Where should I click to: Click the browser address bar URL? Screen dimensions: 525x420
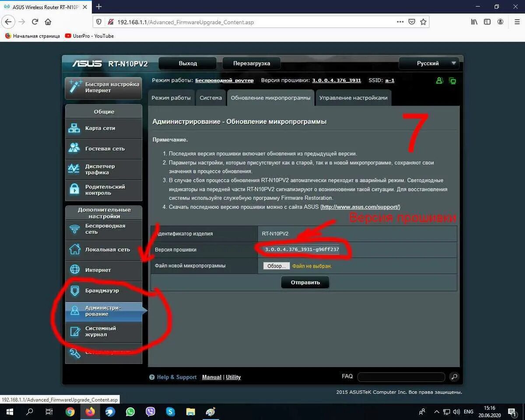185,22
